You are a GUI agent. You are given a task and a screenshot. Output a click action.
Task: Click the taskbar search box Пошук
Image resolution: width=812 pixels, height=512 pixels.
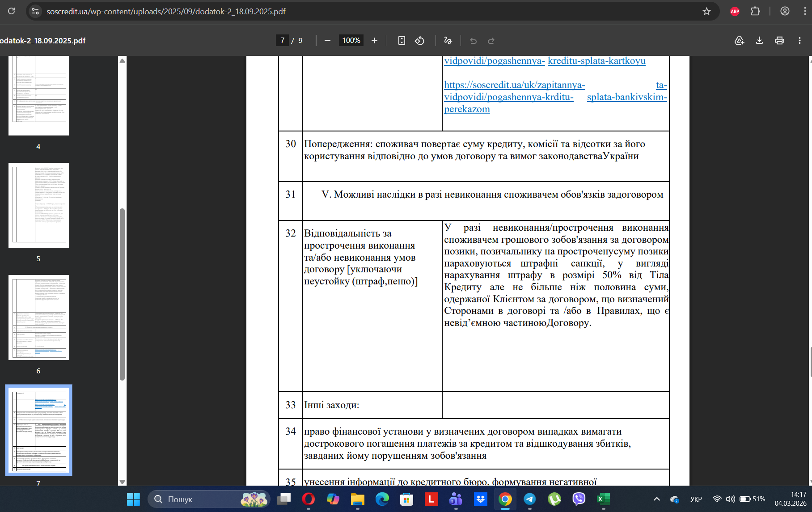pos(209,499)
